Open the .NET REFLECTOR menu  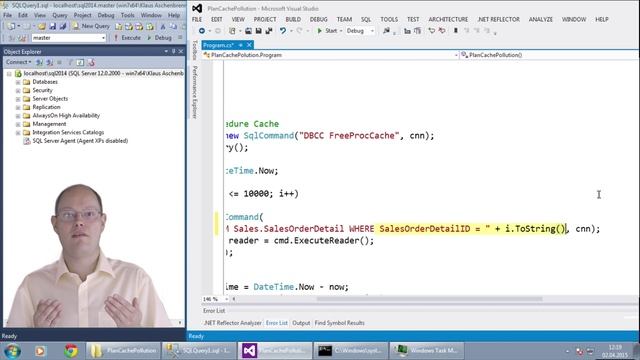pos(498,19)
